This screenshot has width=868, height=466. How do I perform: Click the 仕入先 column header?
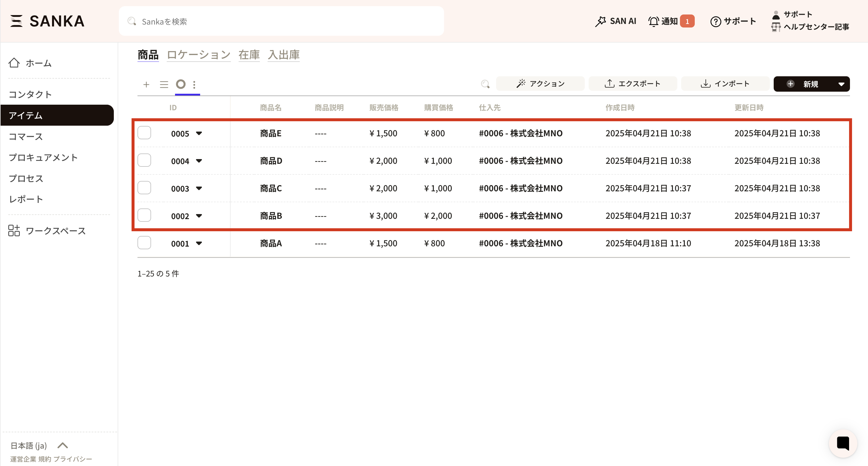490,108
